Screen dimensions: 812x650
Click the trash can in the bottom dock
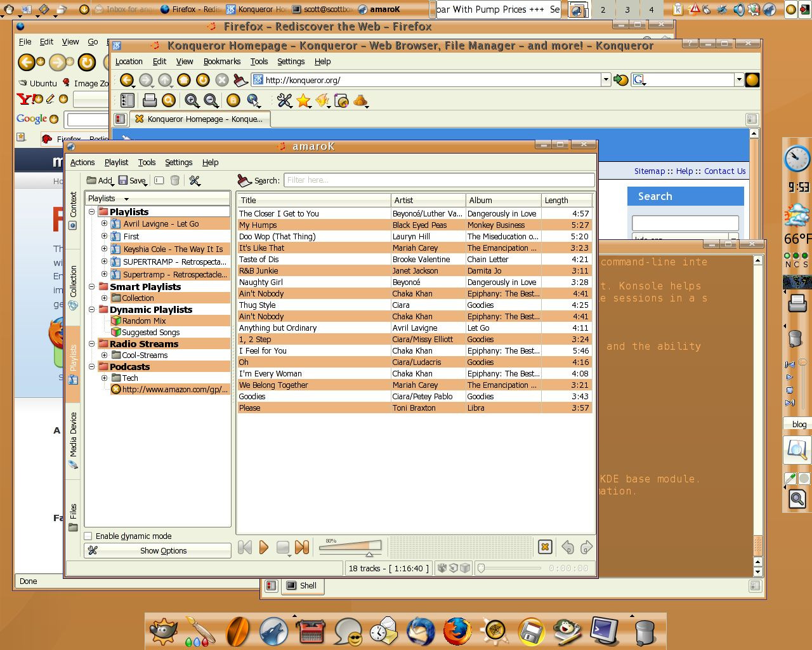[645, 631]
